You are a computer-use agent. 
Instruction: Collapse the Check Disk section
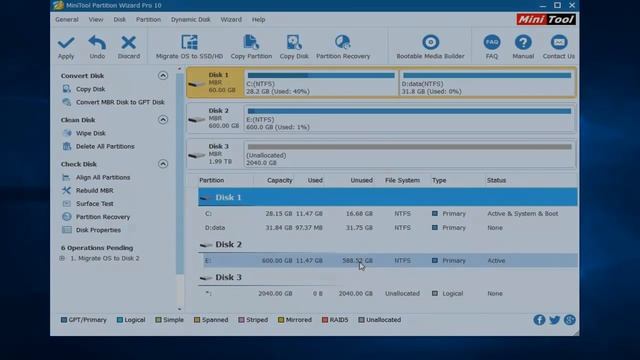click(x=163, y=164)
